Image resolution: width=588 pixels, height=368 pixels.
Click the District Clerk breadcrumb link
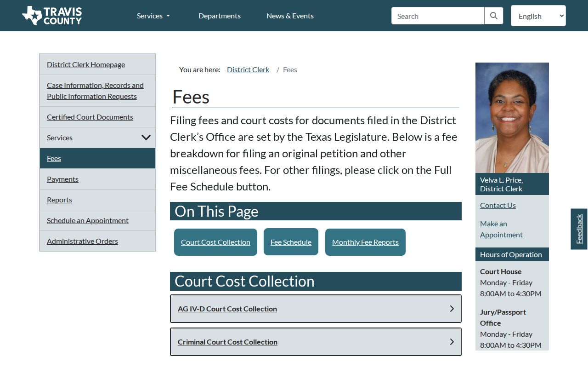(x=248, y=69)
